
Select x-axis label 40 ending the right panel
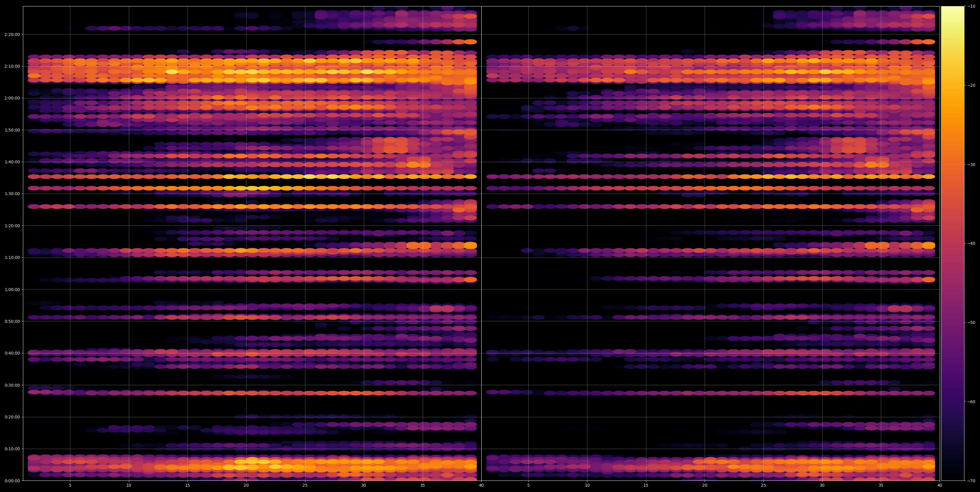pyautogui.click(x=940, y=486)
